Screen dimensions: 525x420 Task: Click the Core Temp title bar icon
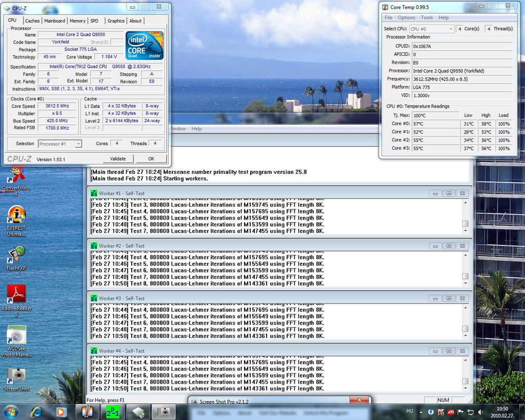click(386, 7)
